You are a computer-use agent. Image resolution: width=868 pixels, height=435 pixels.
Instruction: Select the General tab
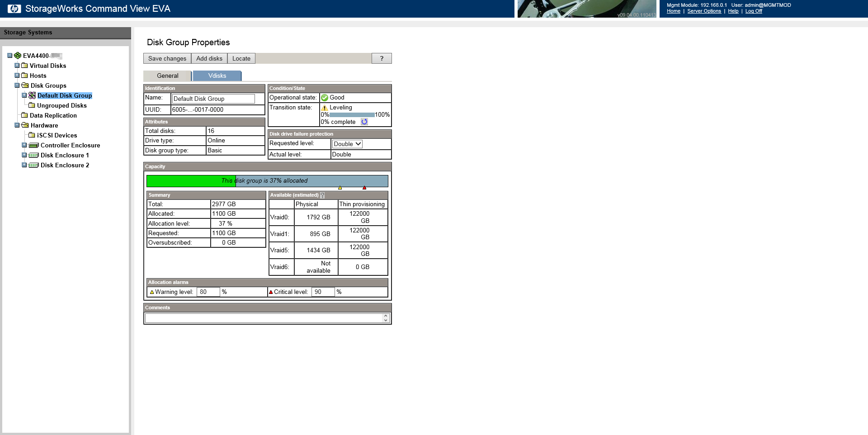click(x=167, y=76)
